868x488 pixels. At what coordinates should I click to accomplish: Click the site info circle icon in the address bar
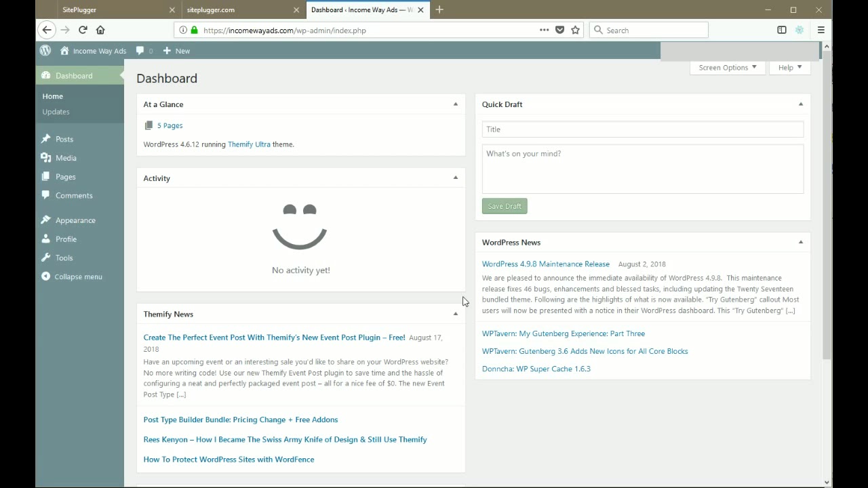[183, 30]
